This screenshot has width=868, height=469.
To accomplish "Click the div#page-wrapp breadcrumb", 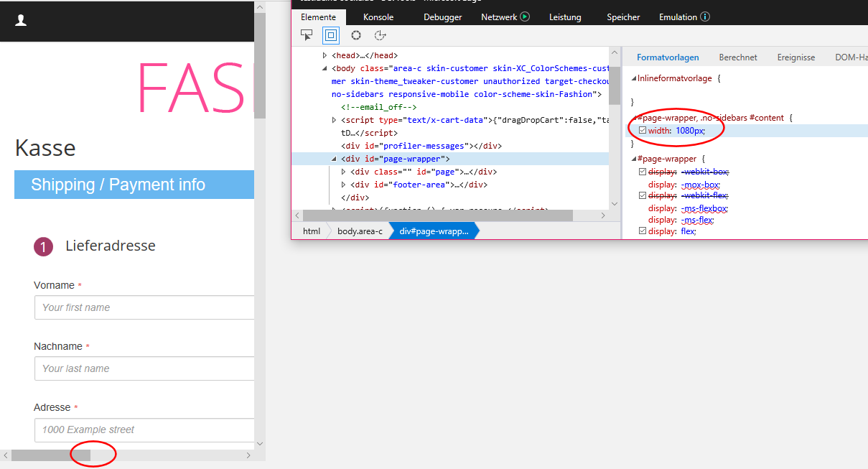I will click(x=434, y=231).
